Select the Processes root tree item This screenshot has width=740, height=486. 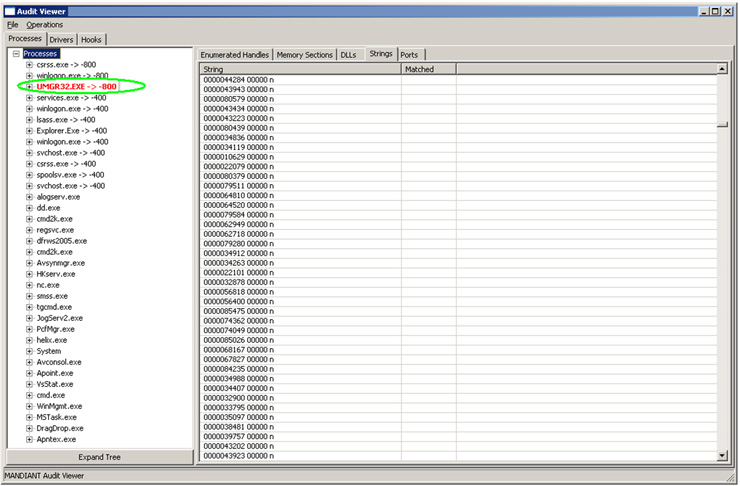(x=40, y=54)
